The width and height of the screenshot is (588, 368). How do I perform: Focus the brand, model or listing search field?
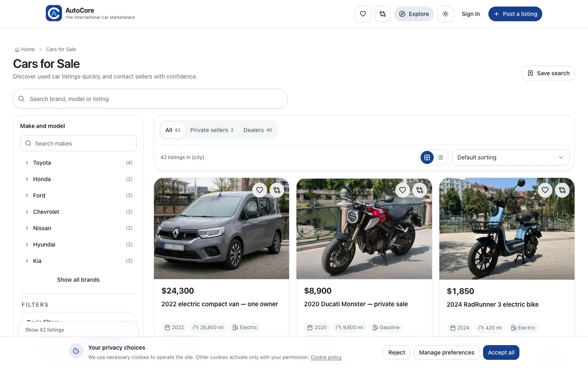click(x=150, y=99)
